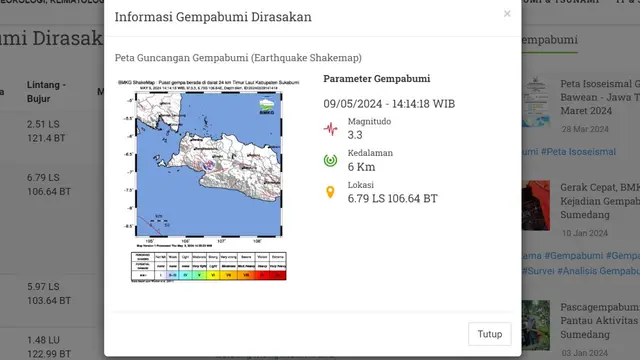Click table cell 1.48 LU 122.99 BT
640x360 pixels.
click(x=49, y=347)
